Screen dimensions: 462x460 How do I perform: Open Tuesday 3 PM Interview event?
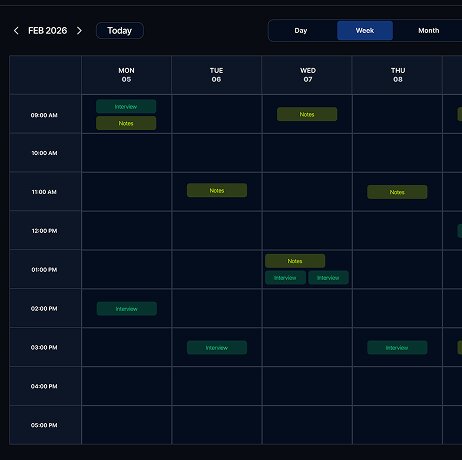pos(217,348)
